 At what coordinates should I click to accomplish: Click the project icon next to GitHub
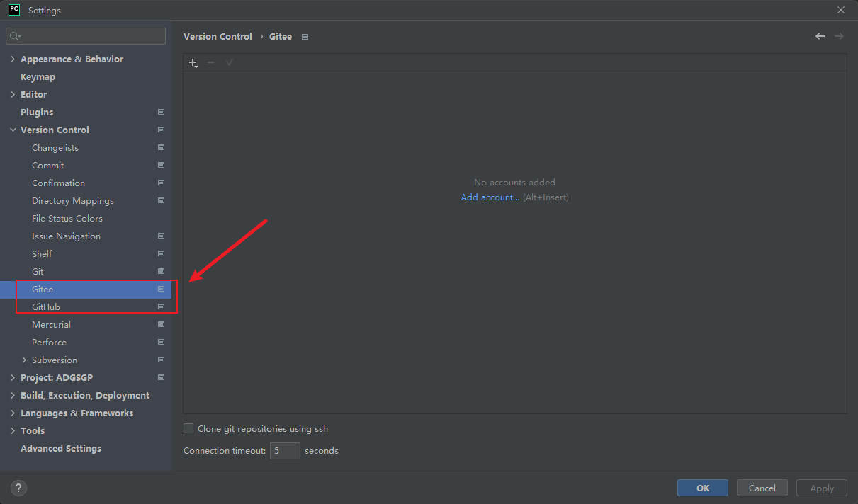pyautogui.click(x=161, y=307)
